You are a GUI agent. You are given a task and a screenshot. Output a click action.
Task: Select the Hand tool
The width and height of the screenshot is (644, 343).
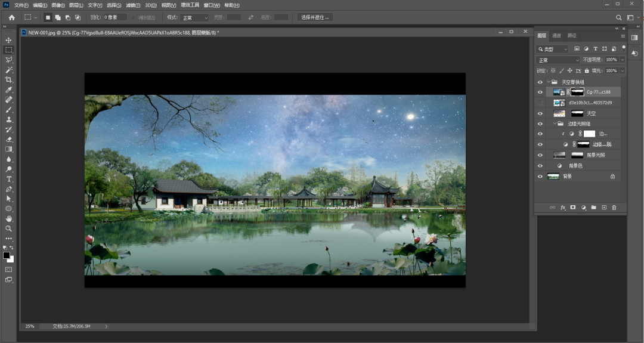pos(8,218)
